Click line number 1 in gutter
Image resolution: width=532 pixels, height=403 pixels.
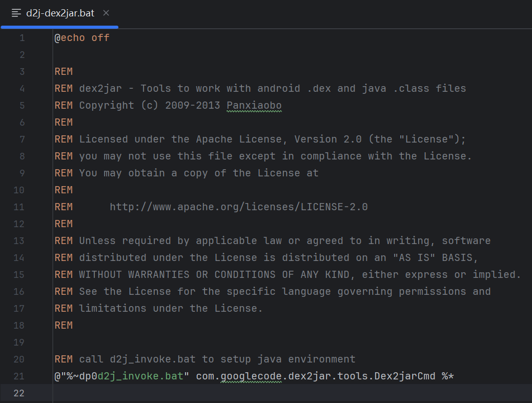click(22, 38)
